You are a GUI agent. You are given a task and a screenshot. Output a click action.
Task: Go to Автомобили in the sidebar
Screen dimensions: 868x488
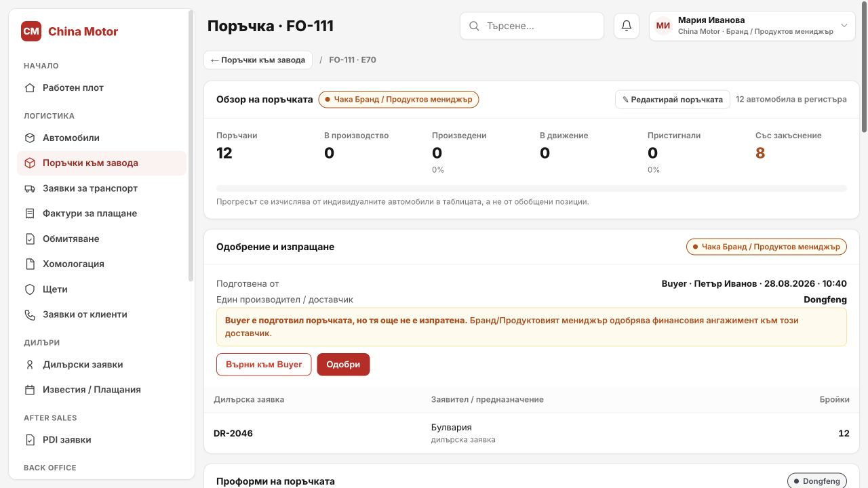(x=102, y=138)
